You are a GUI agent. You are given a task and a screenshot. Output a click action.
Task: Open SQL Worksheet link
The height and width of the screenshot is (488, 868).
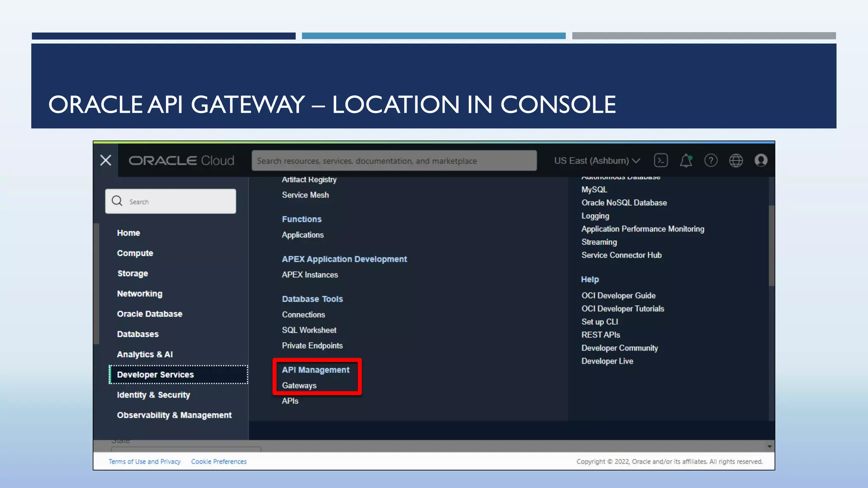[309, 330]
